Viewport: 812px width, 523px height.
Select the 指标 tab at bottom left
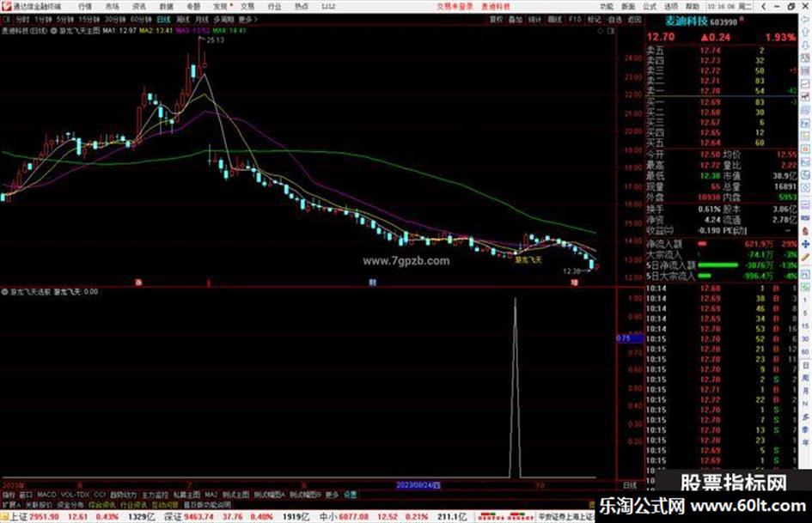[9, 495]
